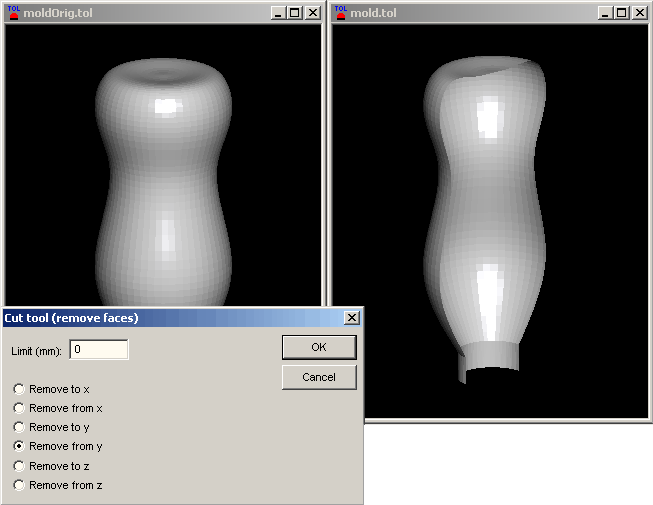
Task: Choose the 'Remove from z' radio option
Action: [x=19, y=485]
